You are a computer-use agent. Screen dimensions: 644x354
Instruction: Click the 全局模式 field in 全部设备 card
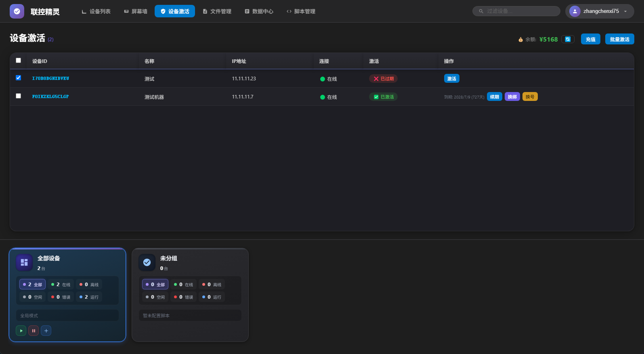67,315
